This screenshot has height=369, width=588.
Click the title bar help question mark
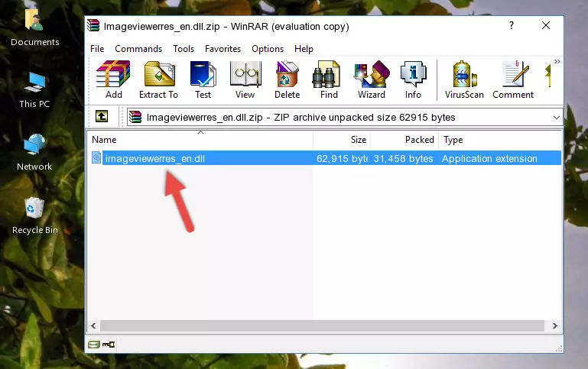click(x=512, y=25)
